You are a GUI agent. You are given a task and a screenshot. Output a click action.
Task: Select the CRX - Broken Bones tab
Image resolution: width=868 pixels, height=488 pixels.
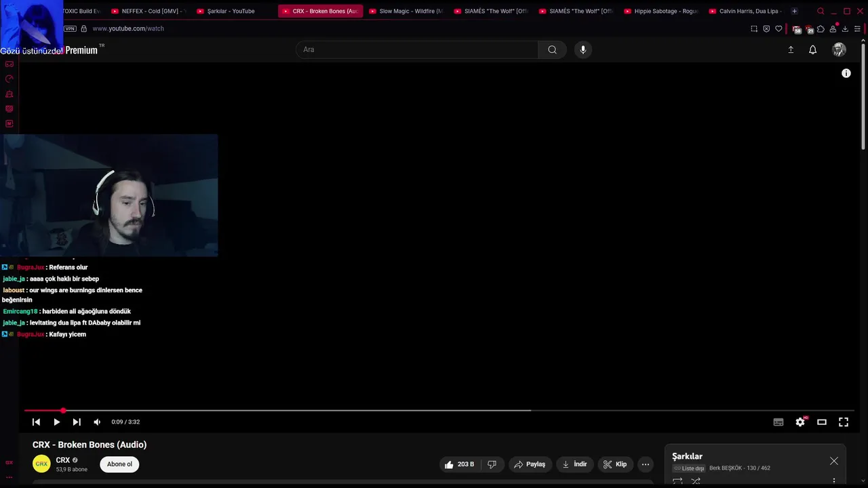(x=320, y=11)
